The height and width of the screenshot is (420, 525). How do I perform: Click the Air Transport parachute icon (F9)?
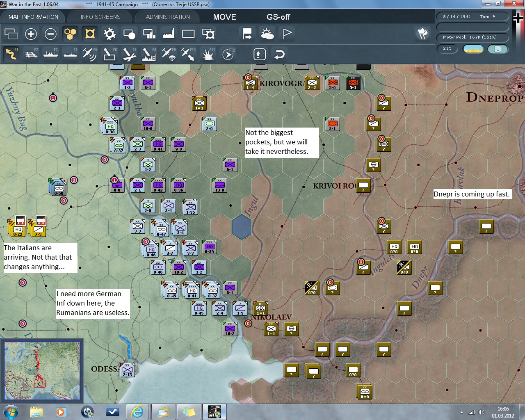pos(169,54)
